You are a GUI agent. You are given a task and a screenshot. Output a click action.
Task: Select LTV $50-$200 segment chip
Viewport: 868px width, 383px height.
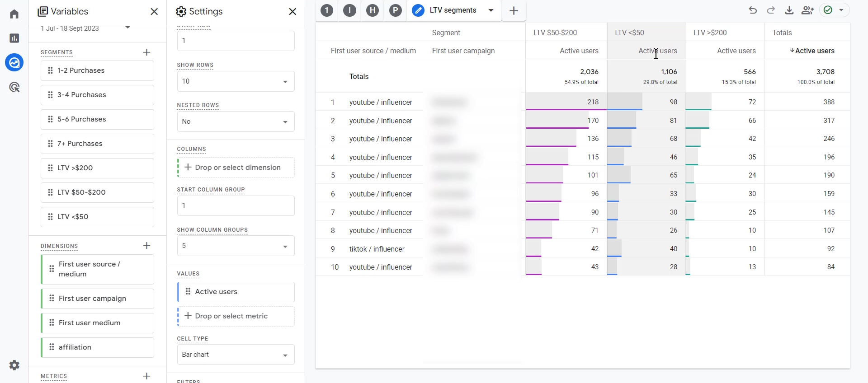point(97,192)
